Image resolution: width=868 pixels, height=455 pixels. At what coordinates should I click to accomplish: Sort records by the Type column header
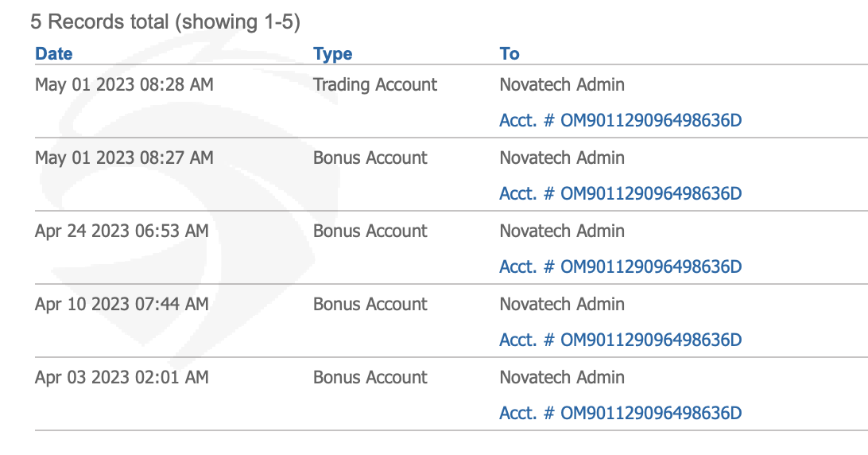pyautogui.click(x=333, y=54)
